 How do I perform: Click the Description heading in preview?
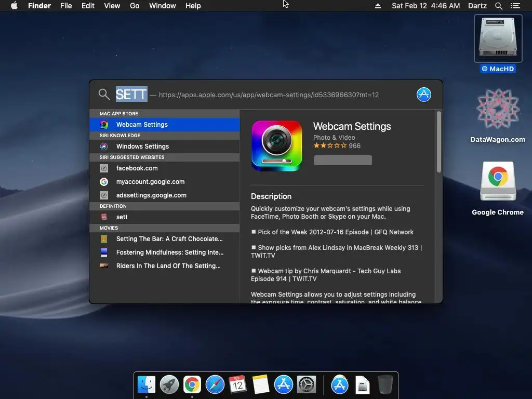(271, 196)
